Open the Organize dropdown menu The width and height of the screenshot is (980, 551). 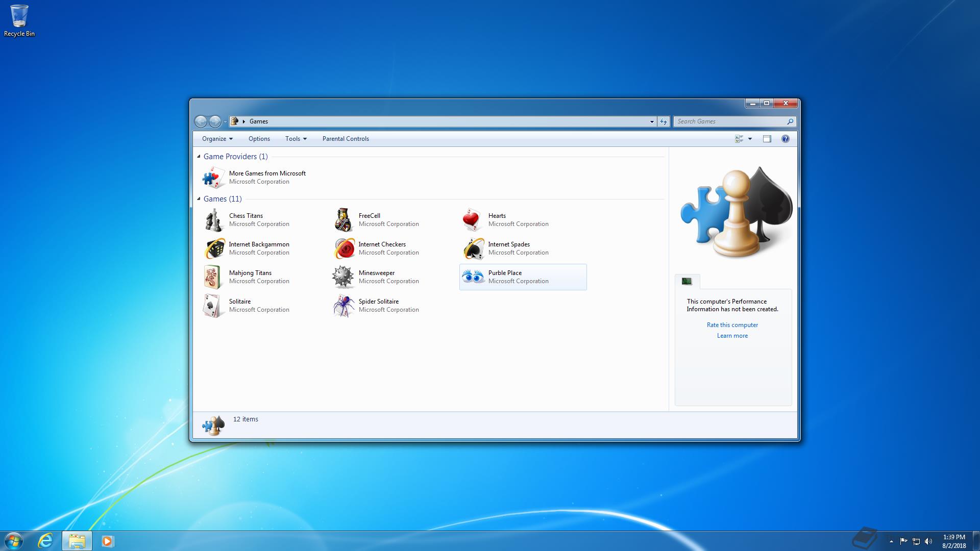(217, 139)
